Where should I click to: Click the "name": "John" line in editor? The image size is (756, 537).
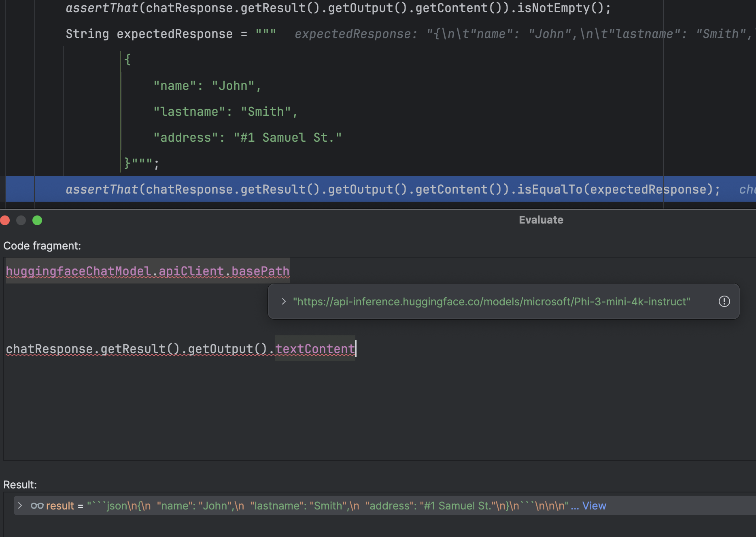point(208,85)
